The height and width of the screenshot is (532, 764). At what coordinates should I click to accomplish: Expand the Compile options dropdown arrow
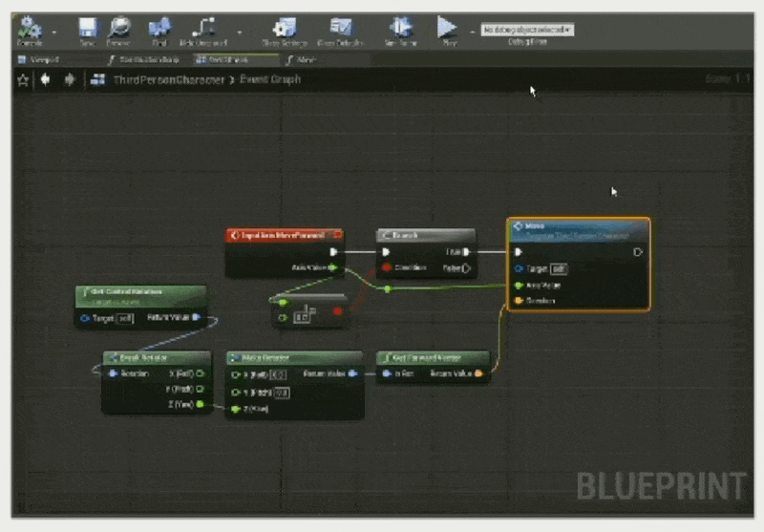(x=54, y=31)
